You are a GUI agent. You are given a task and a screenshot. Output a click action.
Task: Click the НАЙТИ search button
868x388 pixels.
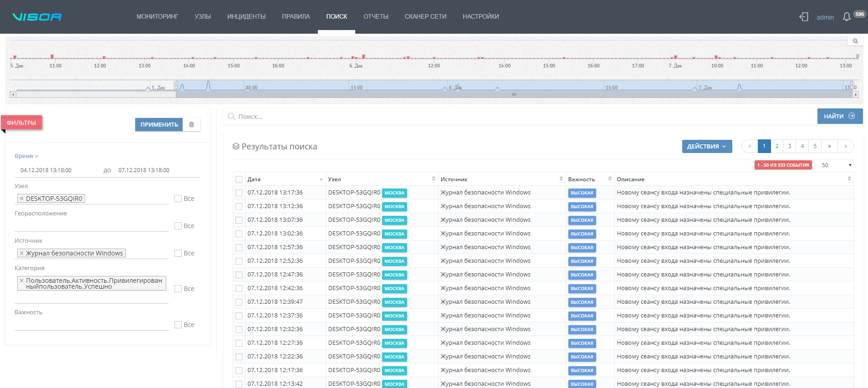pos(839,116)
